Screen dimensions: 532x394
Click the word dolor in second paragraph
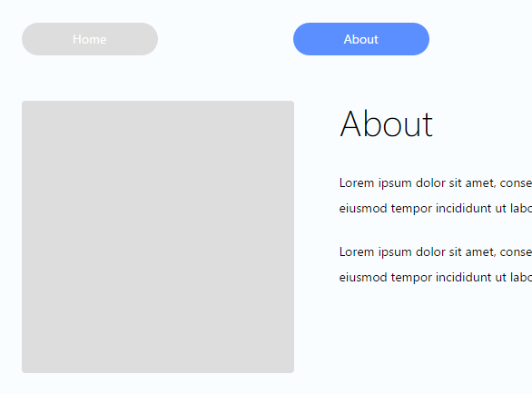pyautogui.click(x=430, y=251)
